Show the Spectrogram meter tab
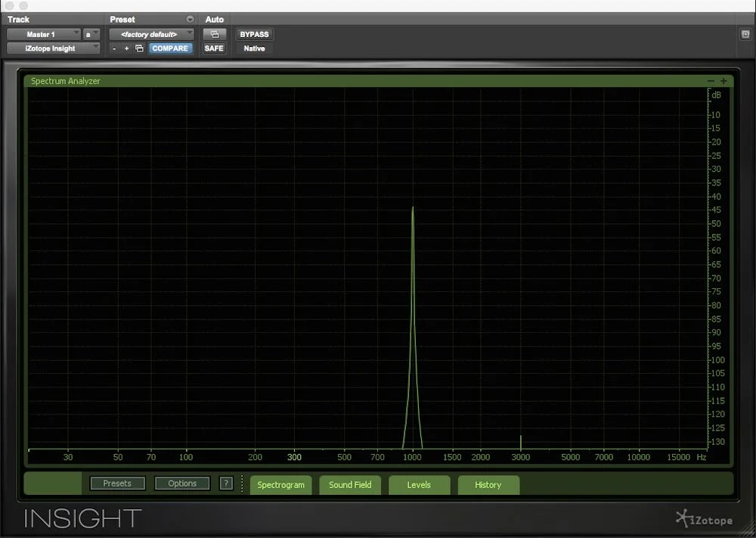Image resolution: width=756 pixels, height=538 pixels. click(281, 485)
